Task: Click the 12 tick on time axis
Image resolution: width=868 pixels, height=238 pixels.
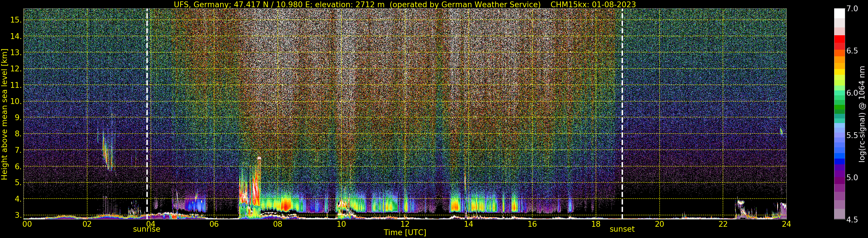Action: pyautogui.click(x=405, y=224)
